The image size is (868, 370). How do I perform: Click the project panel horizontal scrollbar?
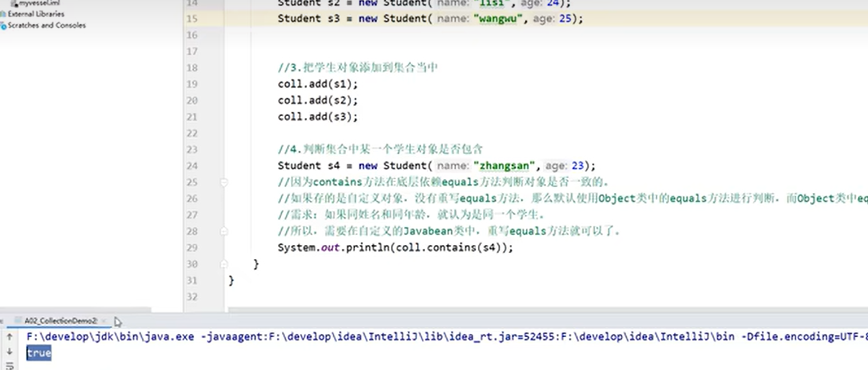(x=76, y=310)
